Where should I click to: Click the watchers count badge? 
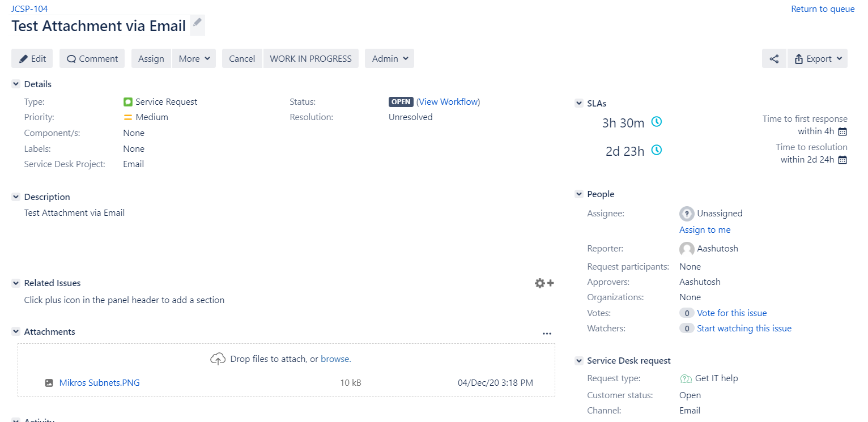click(687, 329)
